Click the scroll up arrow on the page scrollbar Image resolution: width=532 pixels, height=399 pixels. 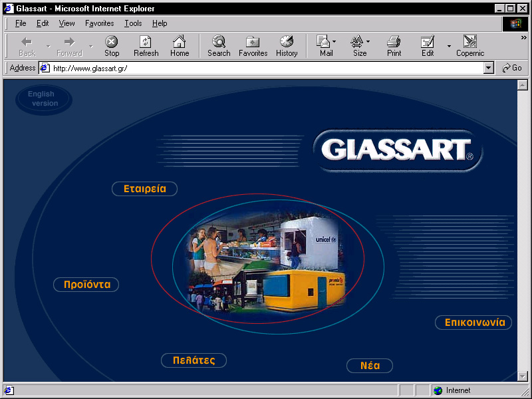pos(523,85)
